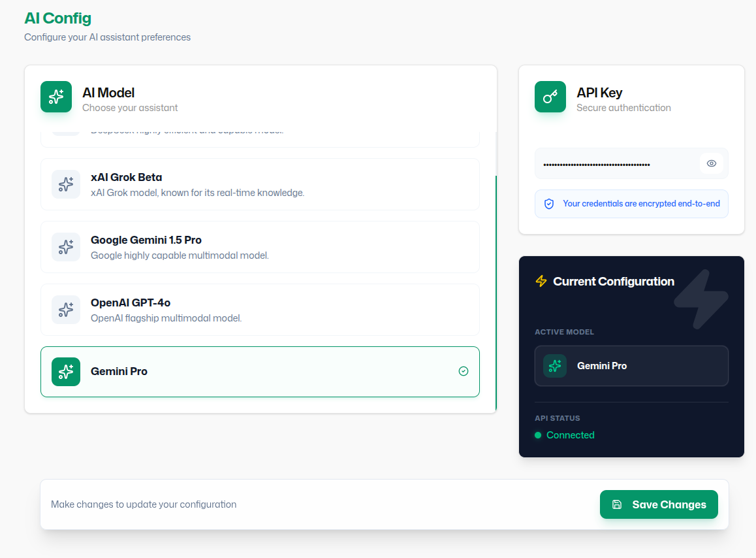The image size is (756, 558).
Task: Click the 'API STATUS' label
Action: pyautogui.click(x=558, y=418)
